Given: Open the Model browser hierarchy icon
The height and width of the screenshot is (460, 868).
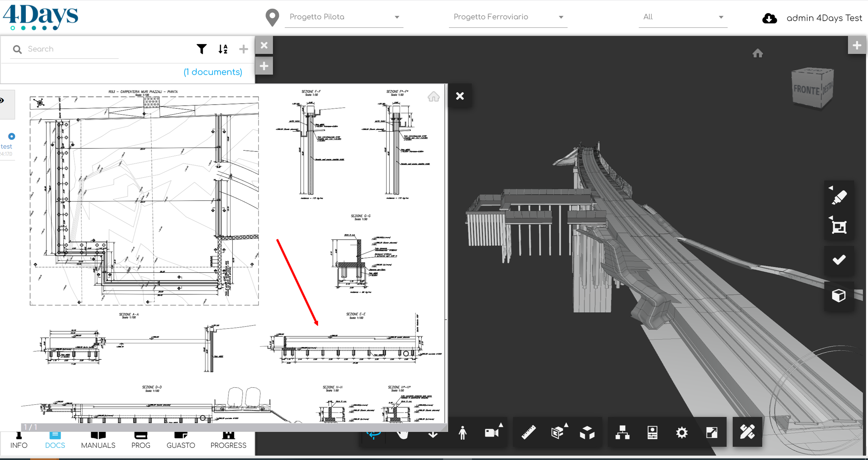Looking at the screenshot, I should coord(622,433).
